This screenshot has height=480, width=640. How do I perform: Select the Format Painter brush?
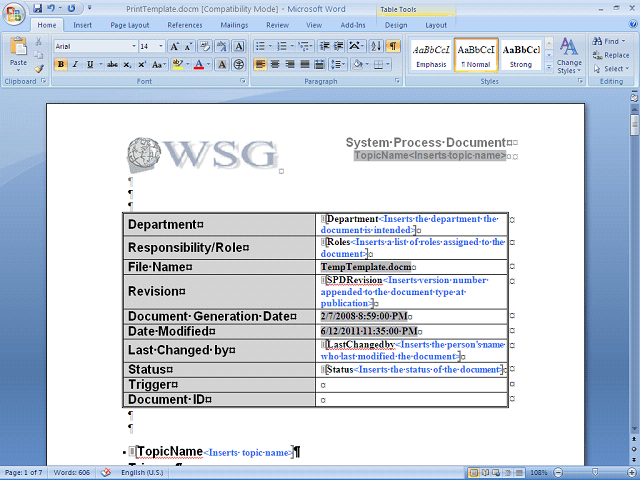click(39, 69)
